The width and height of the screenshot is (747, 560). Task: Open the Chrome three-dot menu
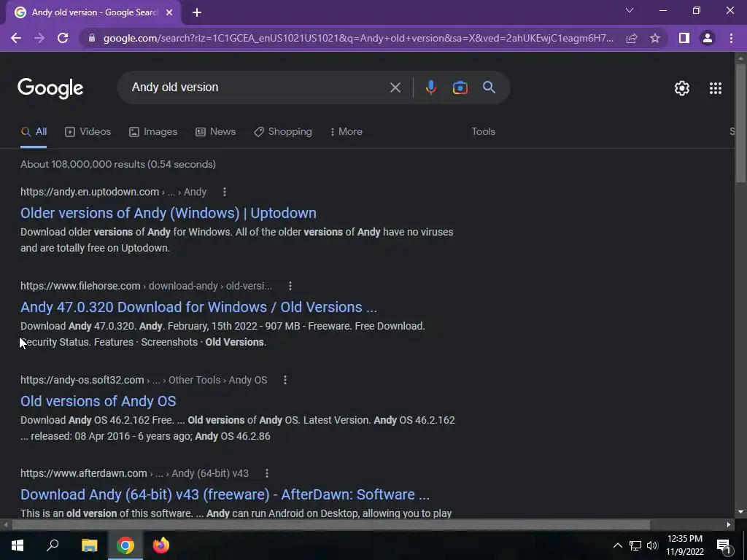[731, 38]
